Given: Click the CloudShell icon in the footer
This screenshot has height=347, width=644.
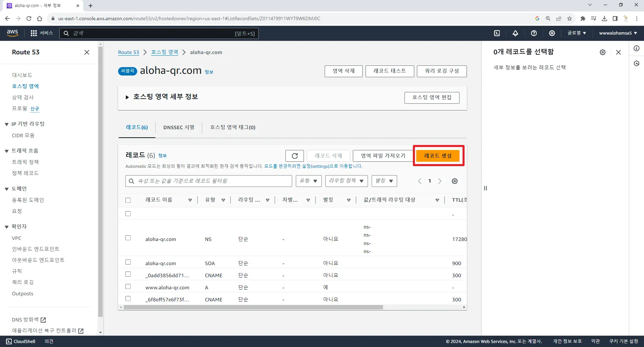Looking at the screenshot, I should click(x=9, y=342).
